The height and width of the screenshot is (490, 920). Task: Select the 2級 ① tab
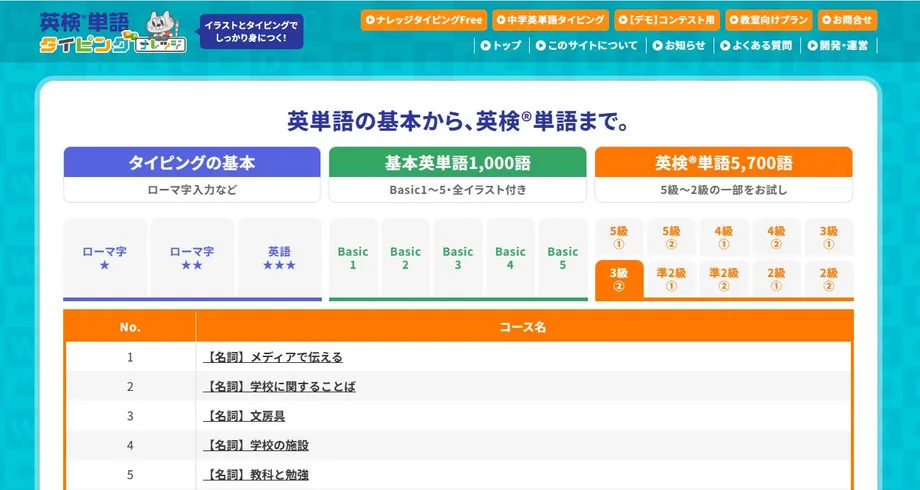[x=776, y=279]
